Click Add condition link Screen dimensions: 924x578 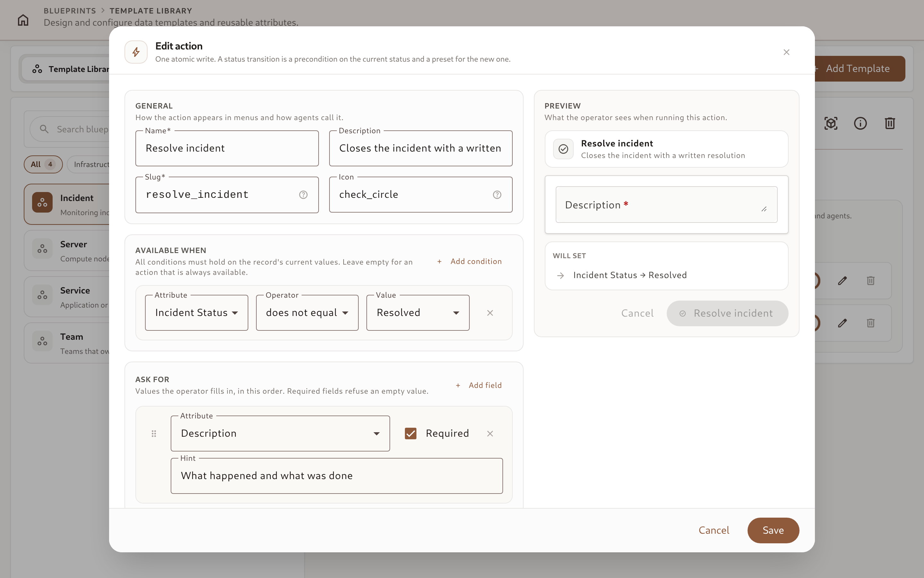click(x=469, y=261)
